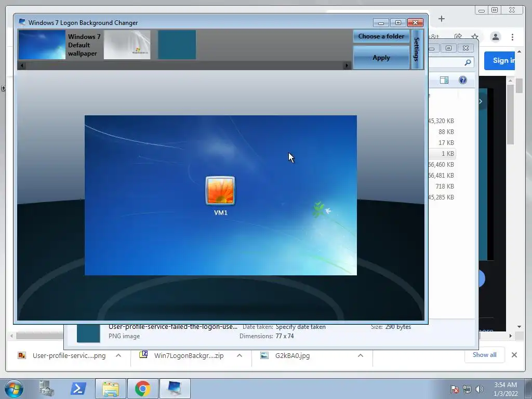Viewport: 532px width, 399px height.
Task: Click the Chrome horizontal scrollbar right arrow
Action: pos(510,336)
